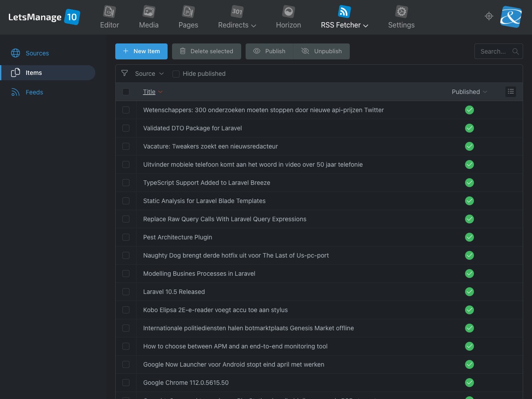The width and height of the screenshot is (532, 399).
Task: Enable the Hide published checkbox
Action: pos(176,74)
